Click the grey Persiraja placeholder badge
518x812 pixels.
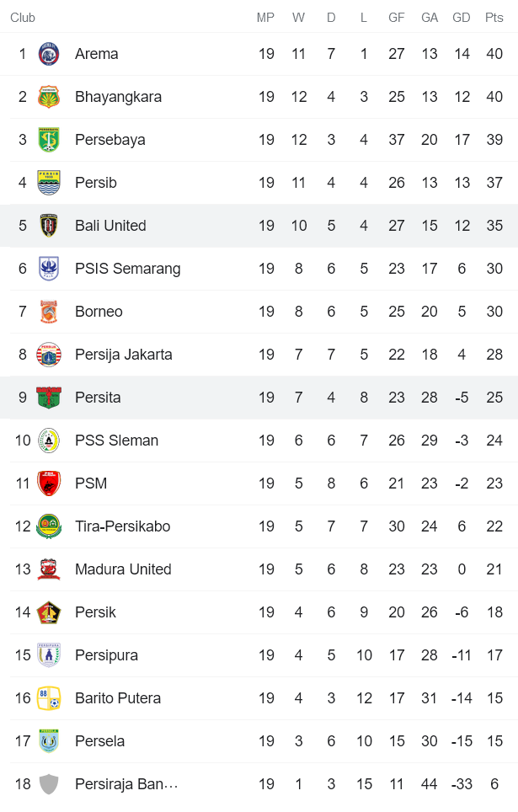click(x=50, y=783)
